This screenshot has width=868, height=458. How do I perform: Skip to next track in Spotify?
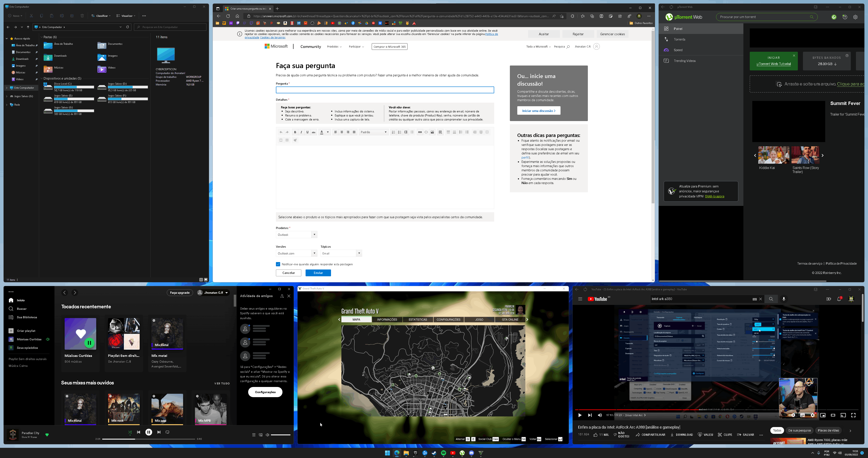click(159, 432)
